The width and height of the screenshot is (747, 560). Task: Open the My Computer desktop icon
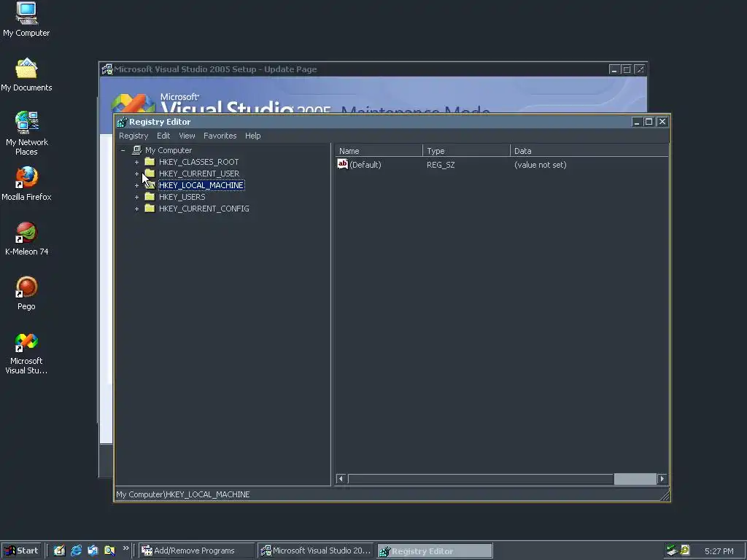(26, 19)
